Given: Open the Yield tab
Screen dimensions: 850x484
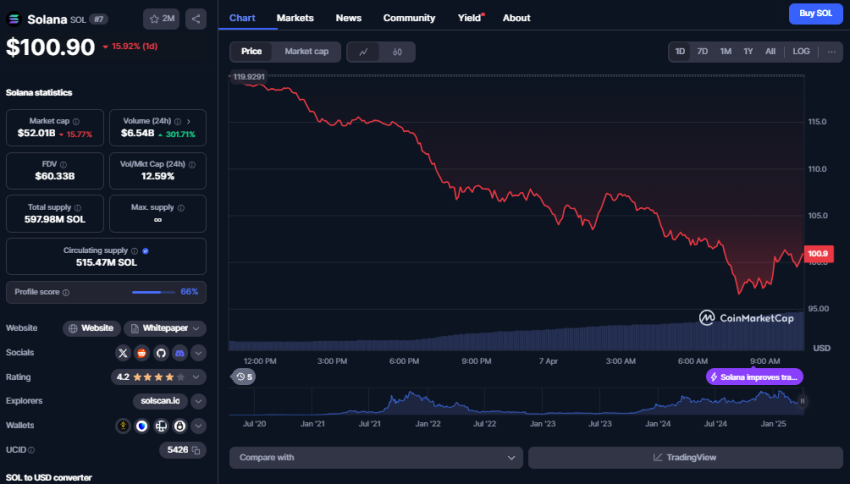Looking at the screenshot, I should click(x=469, y=18).
